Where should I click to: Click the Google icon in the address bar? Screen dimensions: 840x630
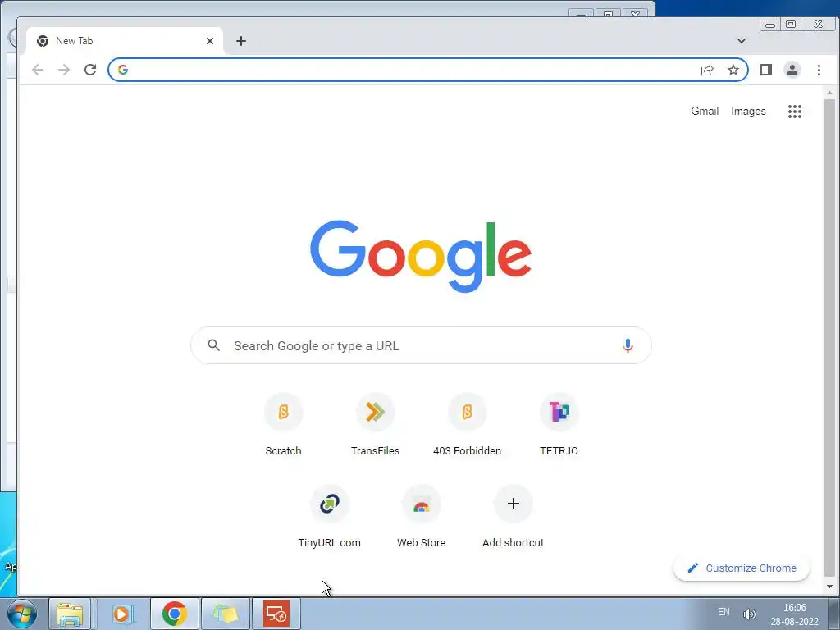[x=123, y=70]
